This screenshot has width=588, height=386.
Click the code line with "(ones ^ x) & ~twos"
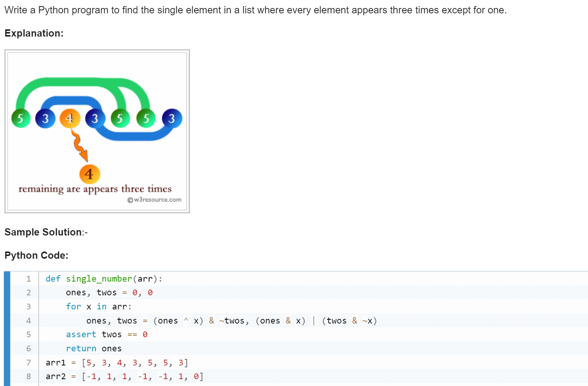click(x=232, y=320)
